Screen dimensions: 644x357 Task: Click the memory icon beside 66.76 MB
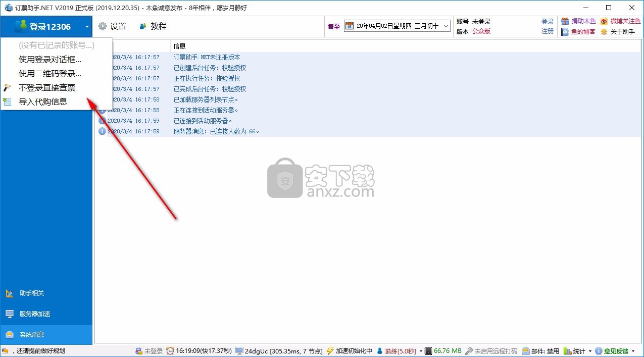click(428, 351)
